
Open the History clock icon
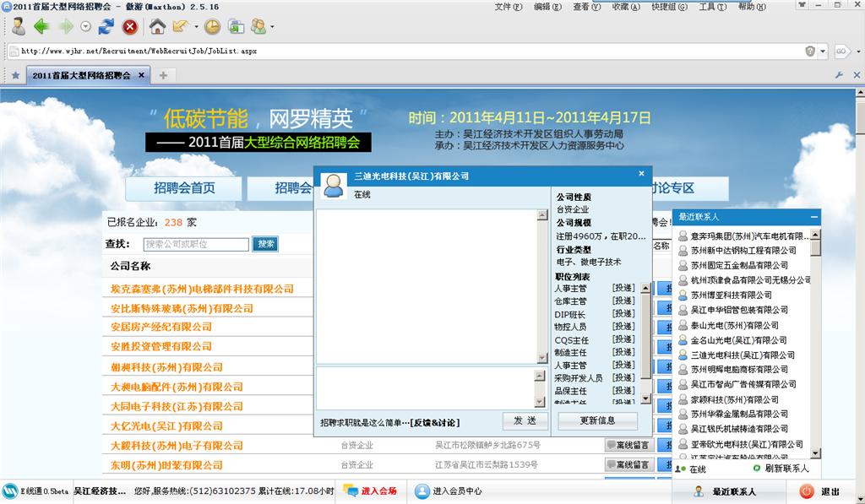212,26
